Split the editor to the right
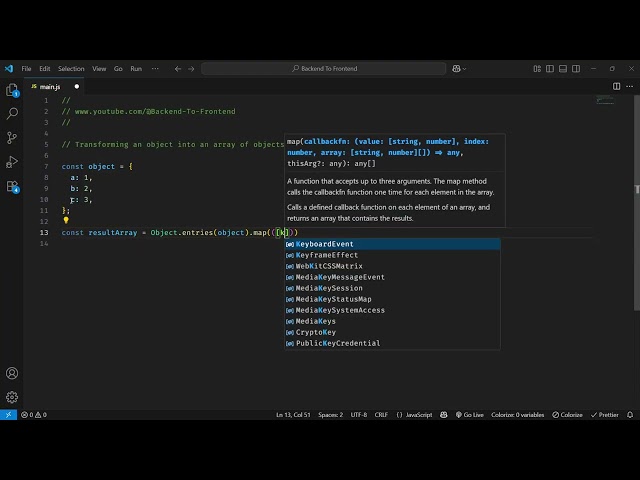640x480 pixels. (616, 86)
